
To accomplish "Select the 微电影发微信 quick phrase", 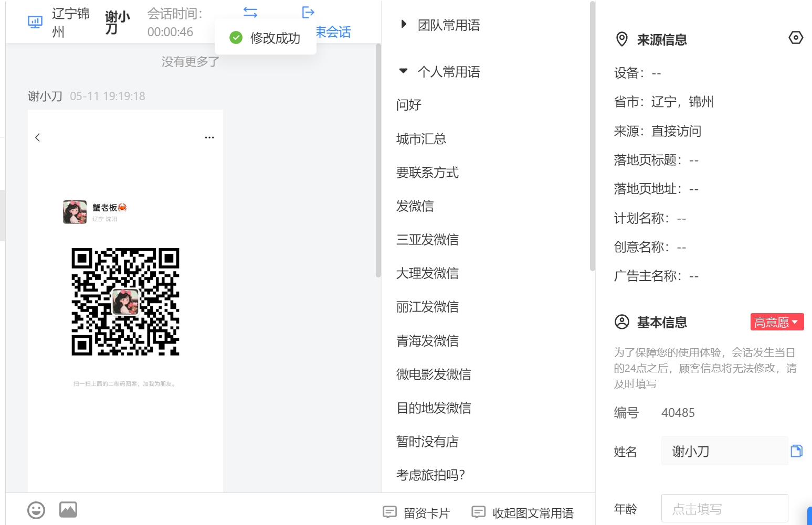I will point(434,374).
